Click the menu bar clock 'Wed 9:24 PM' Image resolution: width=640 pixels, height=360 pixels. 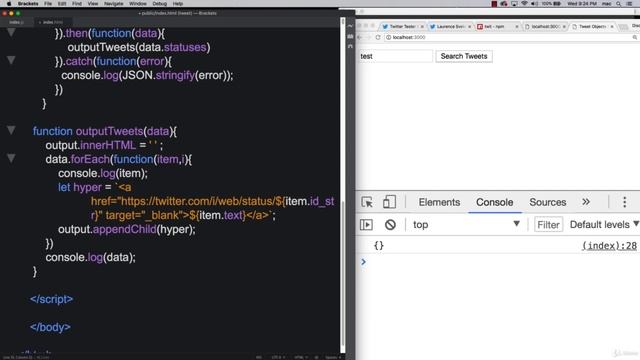582,4
